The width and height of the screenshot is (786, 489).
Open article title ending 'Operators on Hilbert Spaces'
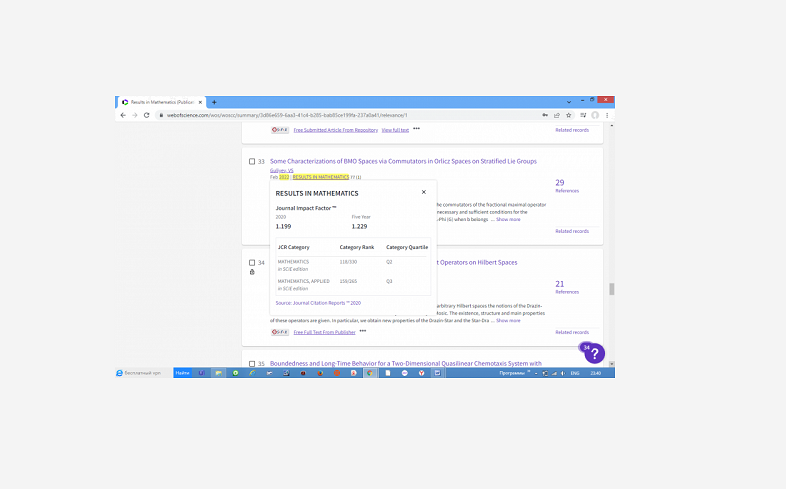click(x=477, y=263)
